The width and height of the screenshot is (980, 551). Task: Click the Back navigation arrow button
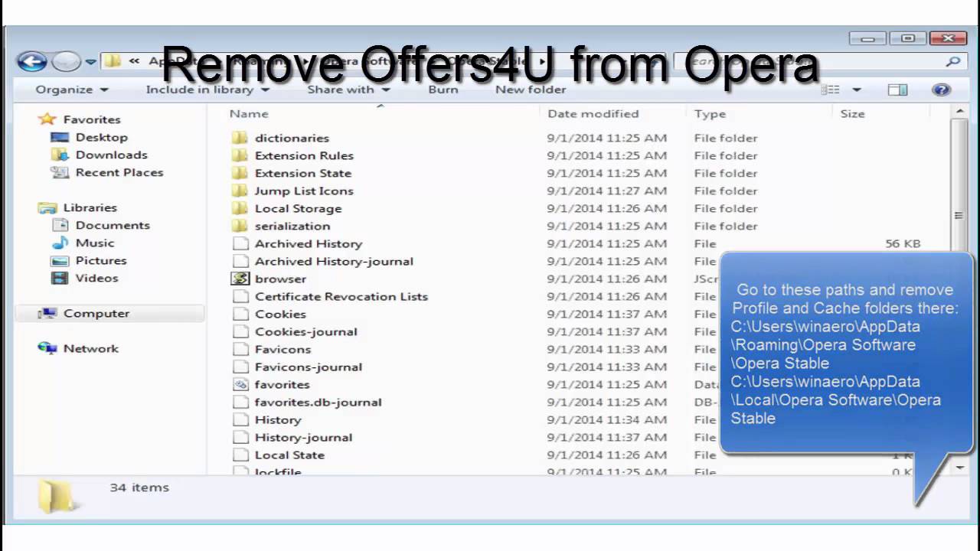point(32,61)
